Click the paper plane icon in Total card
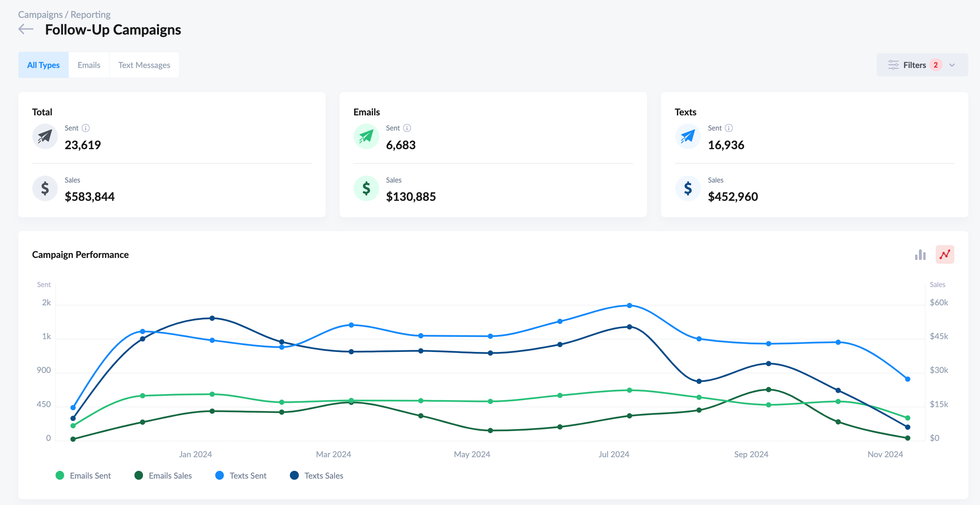Viewport: 980px width, 505px height. coord(45,136)
